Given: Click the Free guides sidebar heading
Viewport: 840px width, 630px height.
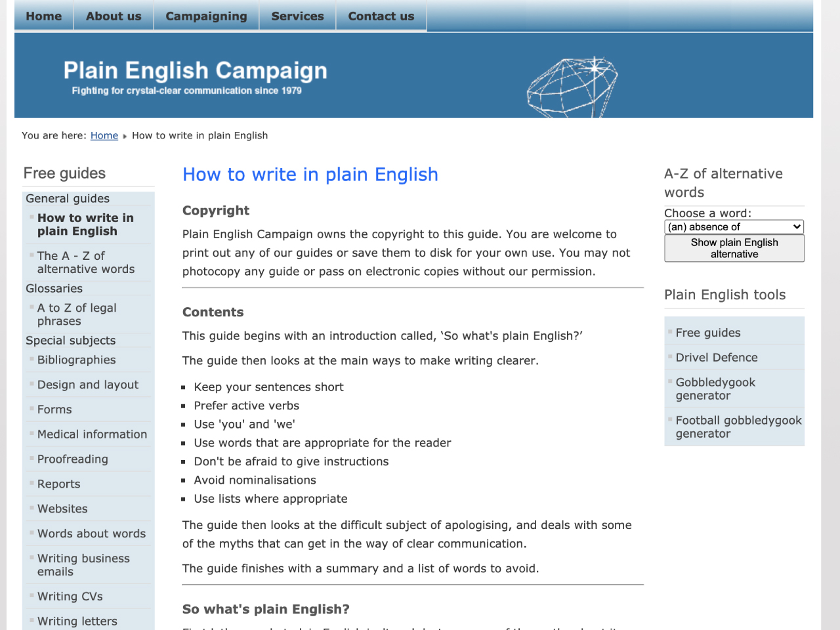Looking at the screenshot, I should tap(64, 173).
